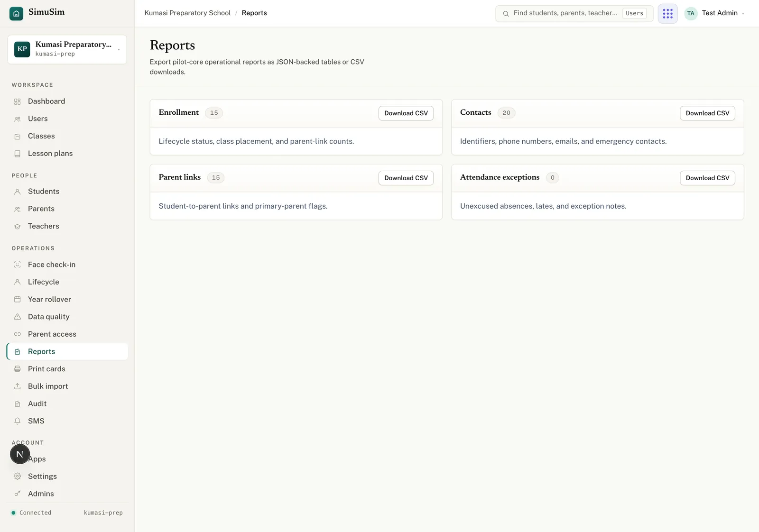Viewport: 759px width, 532px height.
Task: Go to the Admins page
Action: click(x=67, y=494)
